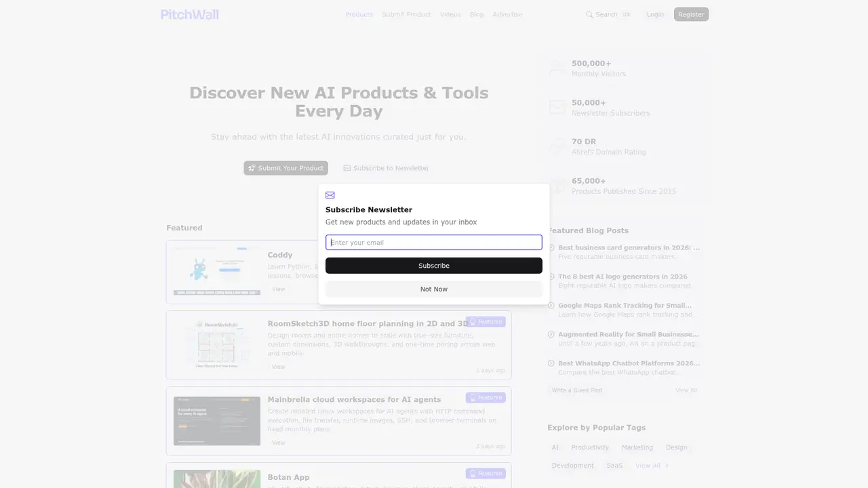Click the Submit Your Product button
The width and height of the screenshot is (868, 488).
click(285, 168)
